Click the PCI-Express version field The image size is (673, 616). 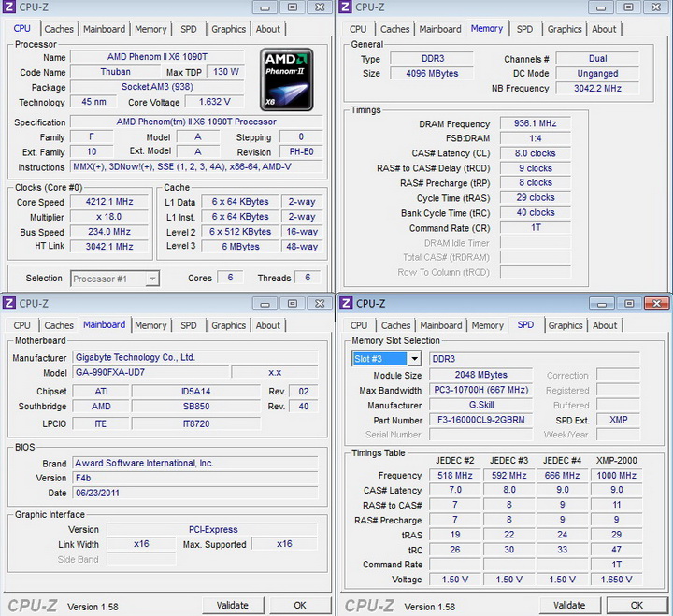[x=212, y=529]
